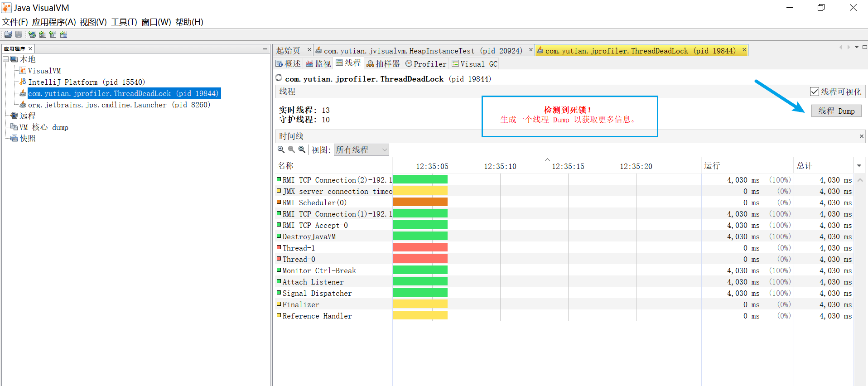
Task: Open the 视图 所有线程 dropdown
Action: 361,150
